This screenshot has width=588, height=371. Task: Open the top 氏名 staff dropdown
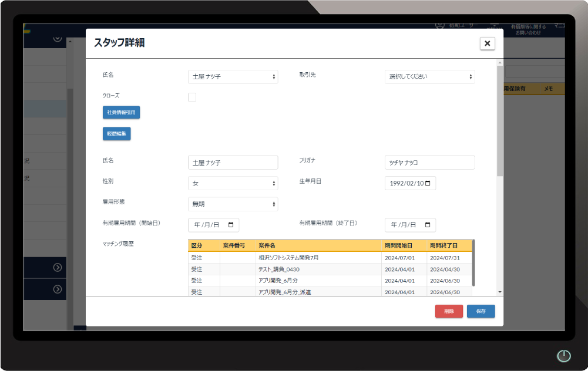[x=233, y=77]
